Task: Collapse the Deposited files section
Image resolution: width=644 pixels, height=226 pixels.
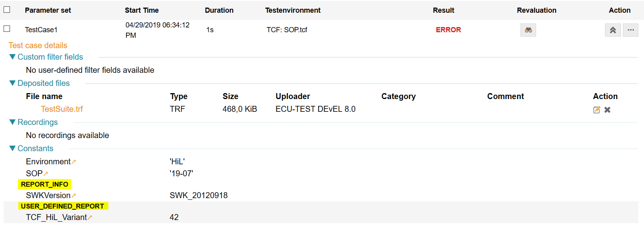Action: coord(12,83)
